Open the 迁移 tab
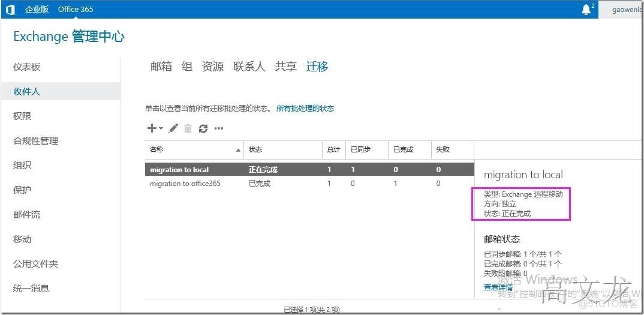 click(317, 66)
